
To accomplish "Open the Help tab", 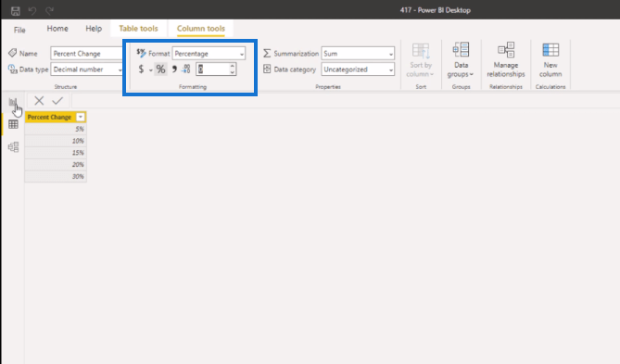I will [x=94, y=29].
